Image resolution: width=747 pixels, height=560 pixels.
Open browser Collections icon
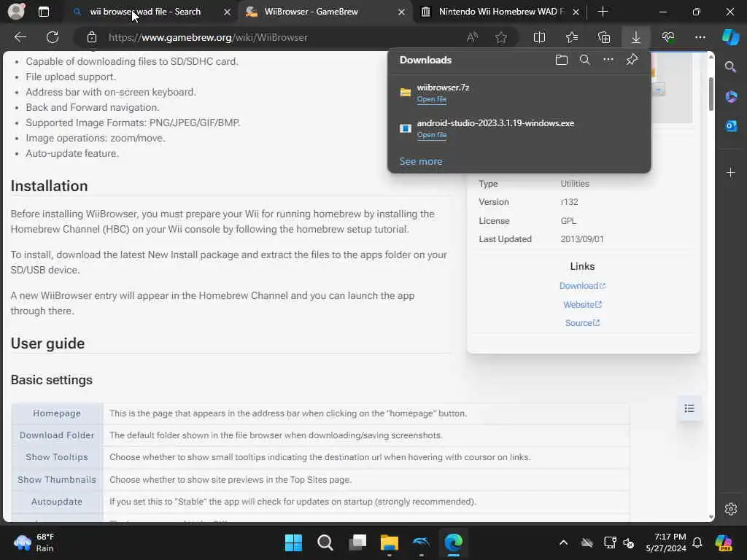tap(604, 37)
